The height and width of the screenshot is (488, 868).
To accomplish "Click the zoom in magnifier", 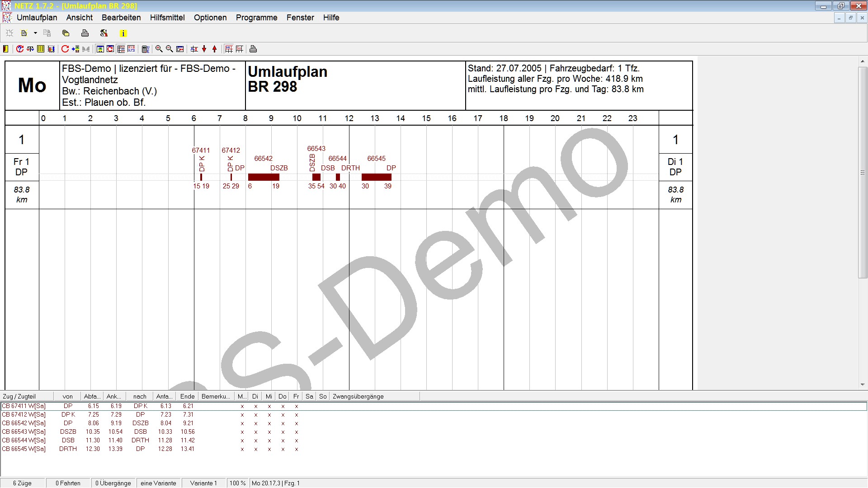I will 159,49.
